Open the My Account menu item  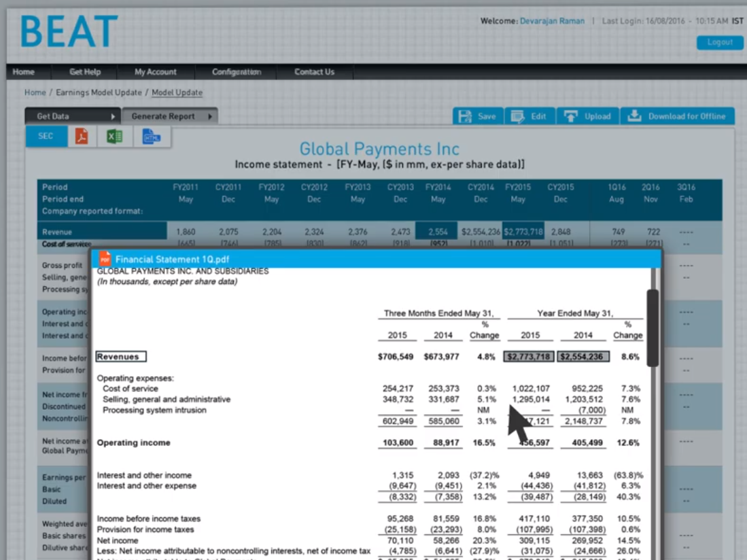pos(155,72)
